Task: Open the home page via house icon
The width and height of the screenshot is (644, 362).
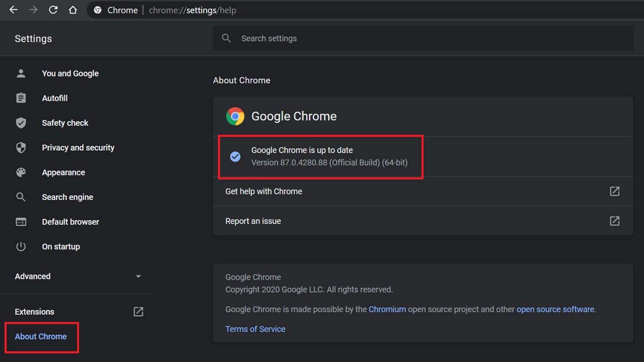Action: tap(72, 10)
